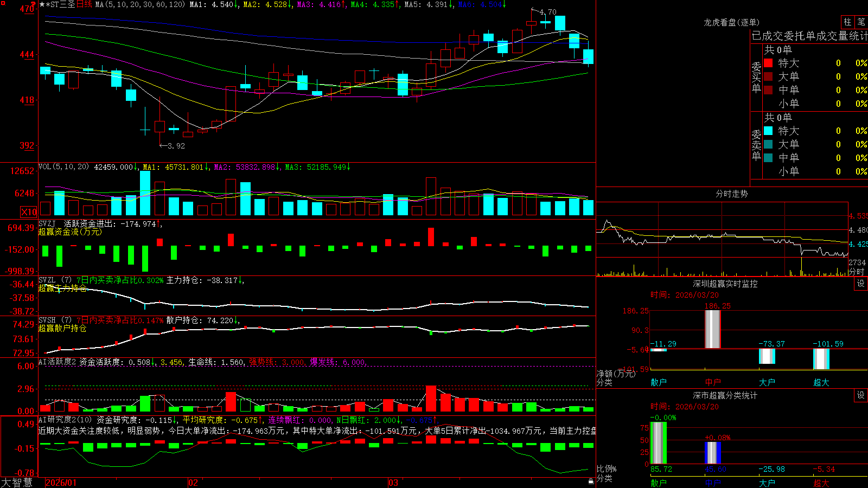
Task: Click the yellow MA2: 4.528 value
Action: pyautogui.click(x=267, y=4)
